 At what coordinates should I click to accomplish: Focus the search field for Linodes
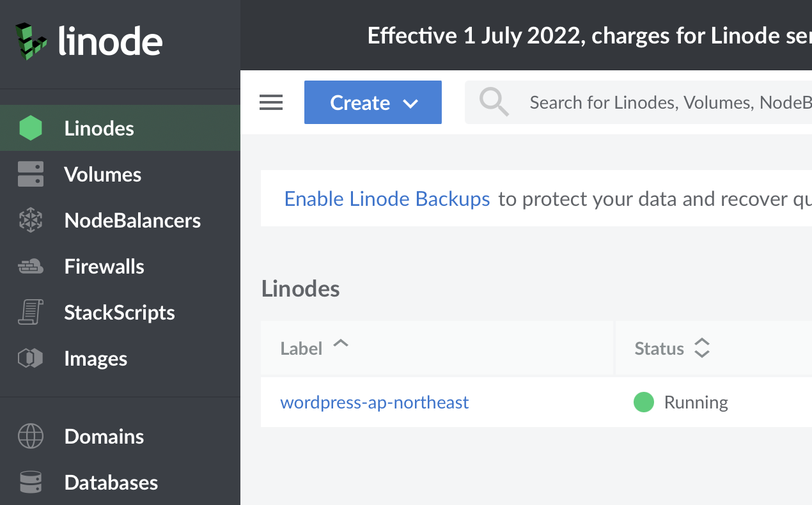[665, 102]
